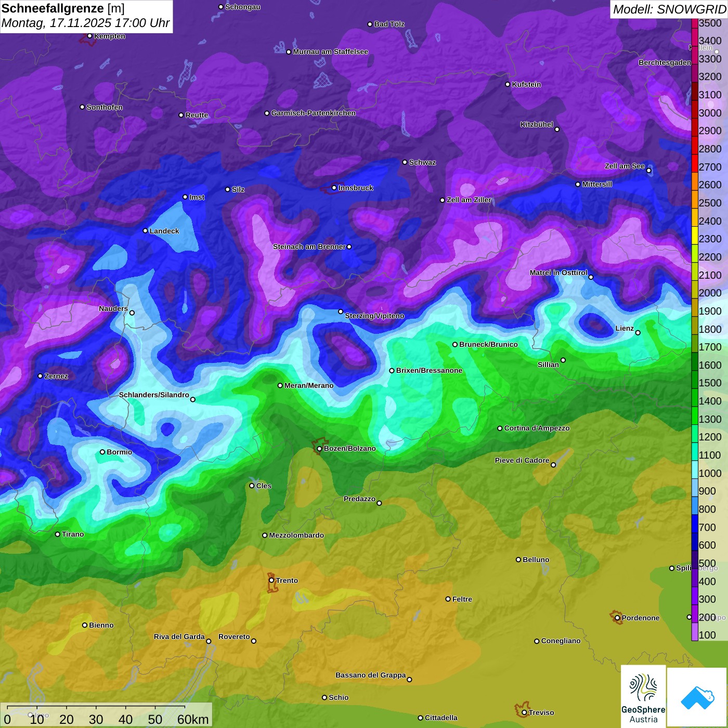728x728 pixels.
Task: Click the Kitzbühel location dot
Action: click(557, 129)
